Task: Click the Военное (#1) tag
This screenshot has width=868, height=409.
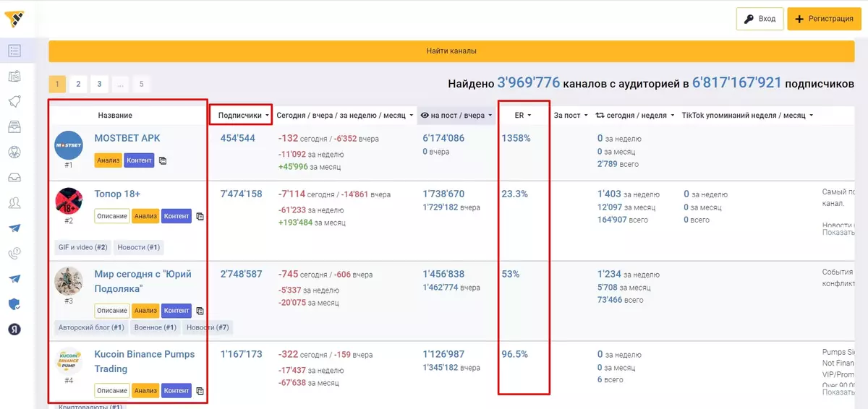Action: click(156, 327)
